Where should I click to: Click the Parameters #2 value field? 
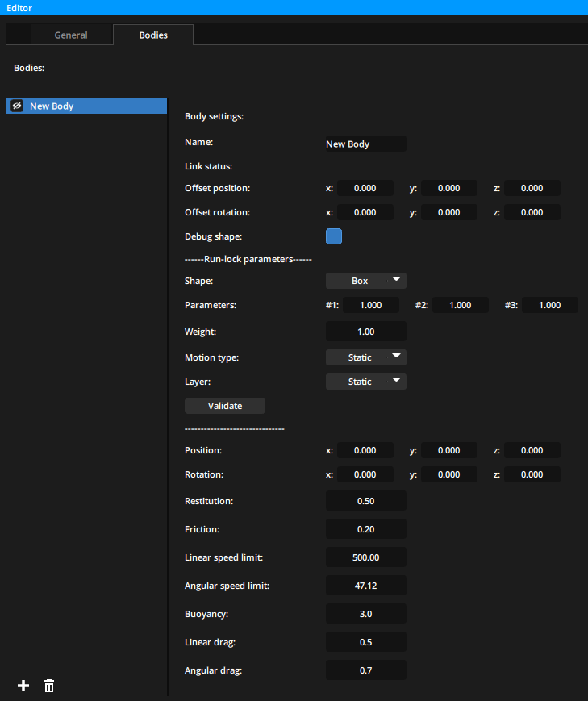coord(460,304)
